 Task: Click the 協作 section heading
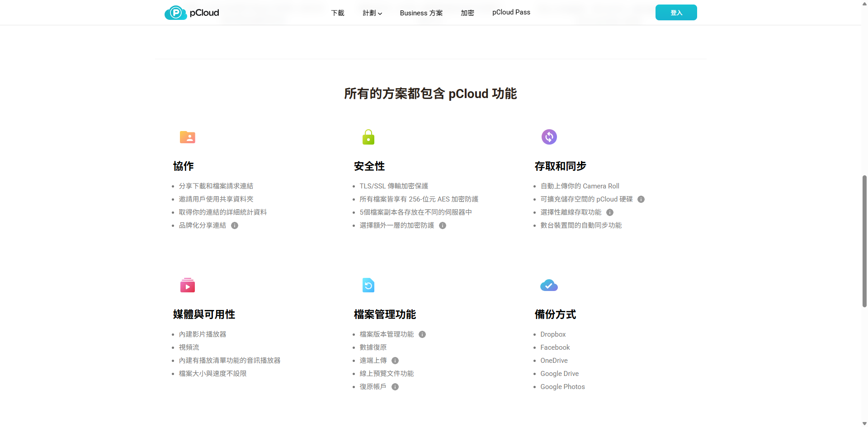click(184, 166)
